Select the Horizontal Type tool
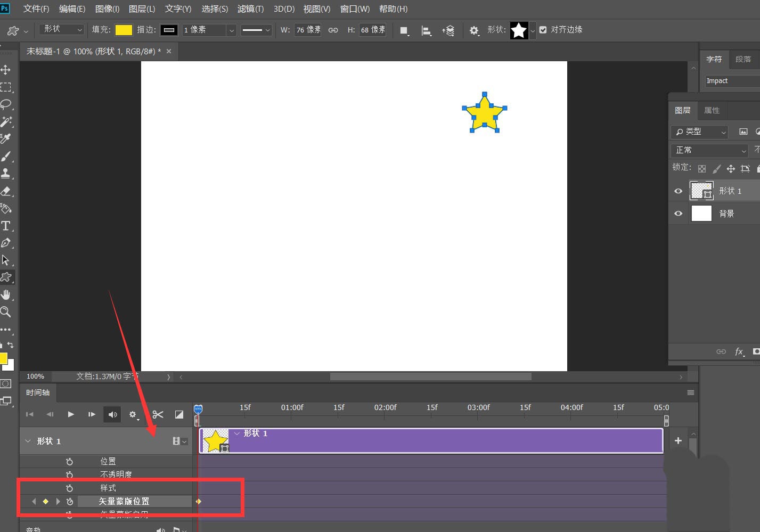Screen dimensions: 760x532 tap(6, 226)
